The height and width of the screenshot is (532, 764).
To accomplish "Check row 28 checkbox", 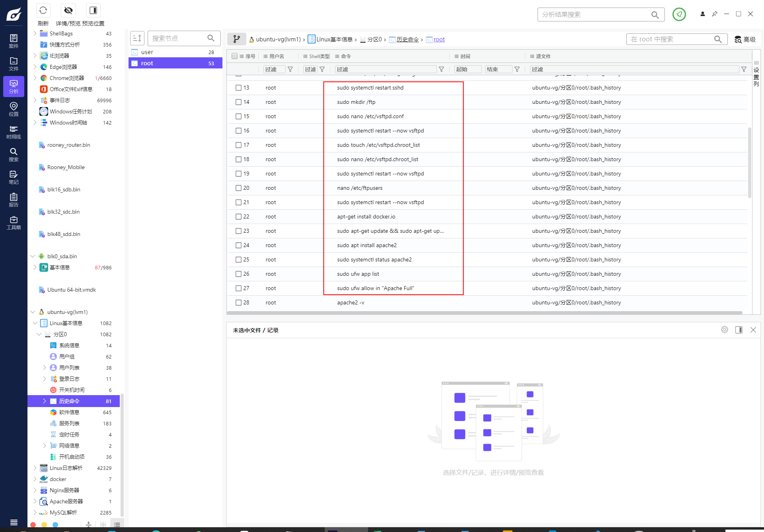I will pos(238,302).
